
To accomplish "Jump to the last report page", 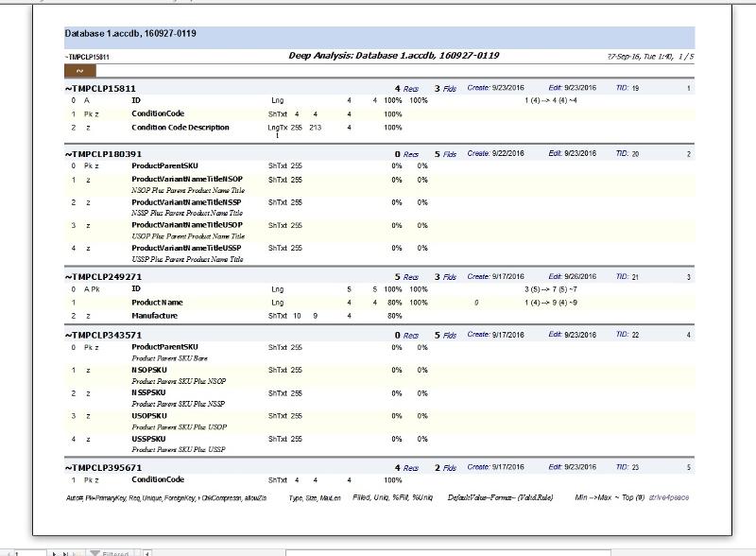I will [64, 552].
